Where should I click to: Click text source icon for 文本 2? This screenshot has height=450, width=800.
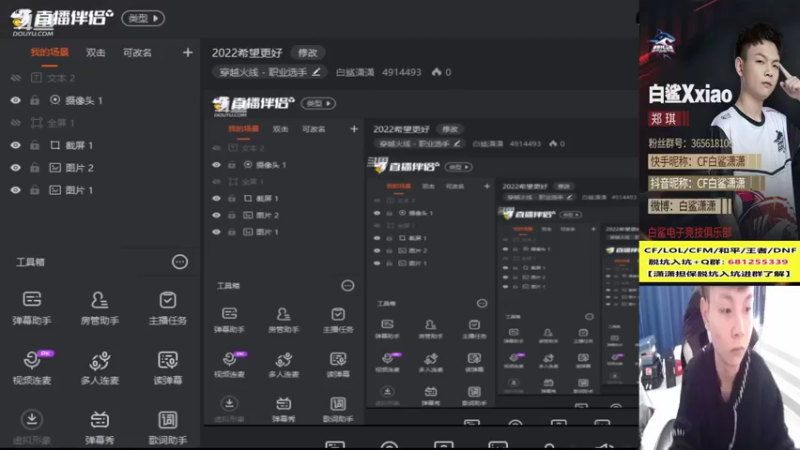(x=36, y=78)
